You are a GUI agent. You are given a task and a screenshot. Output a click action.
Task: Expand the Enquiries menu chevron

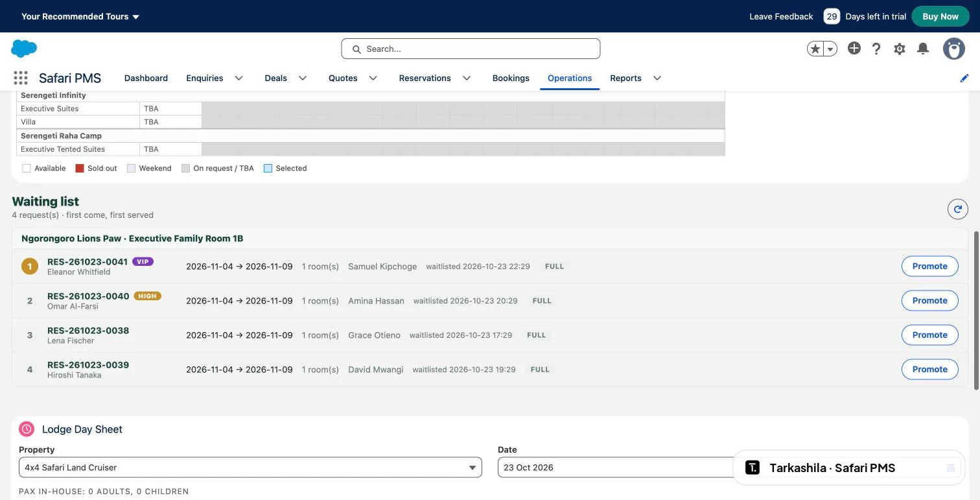click(239, 78)
